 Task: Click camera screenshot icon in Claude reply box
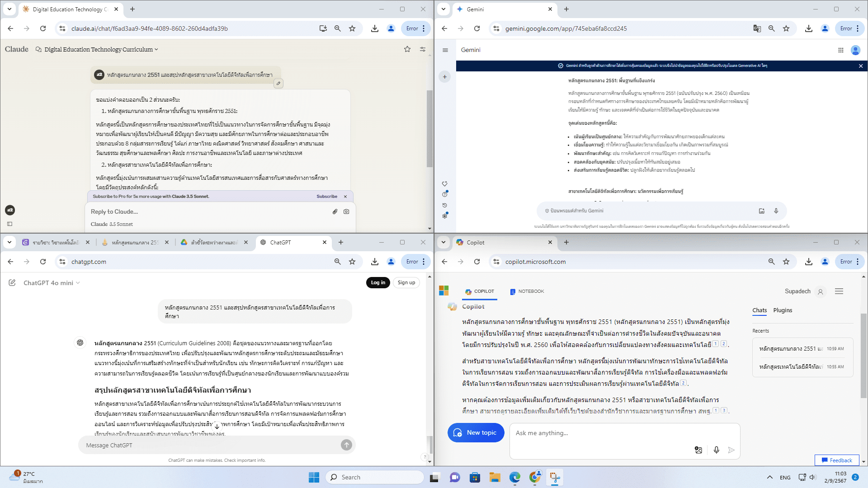[x=346, y=211]
